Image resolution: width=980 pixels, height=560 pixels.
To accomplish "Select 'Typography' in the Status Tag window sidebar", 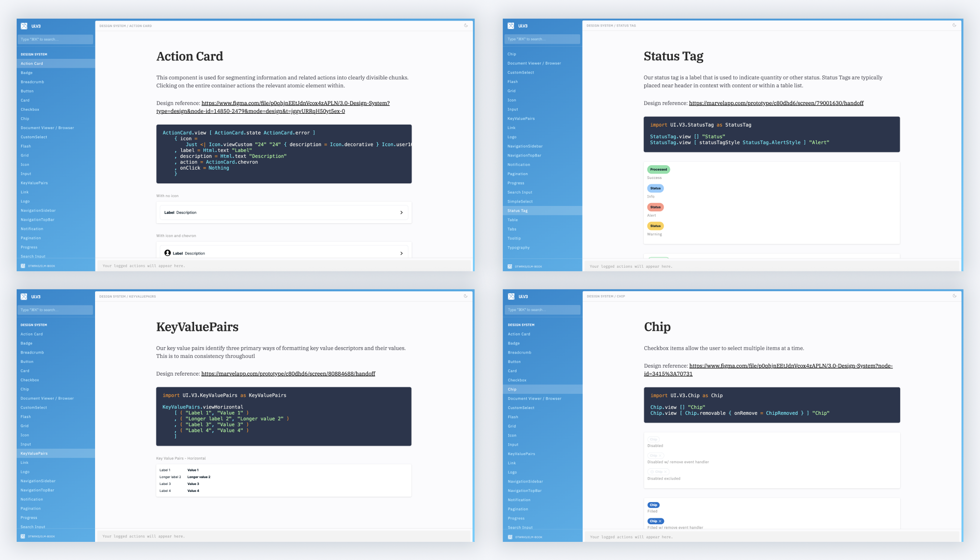I will coord(518,248).
